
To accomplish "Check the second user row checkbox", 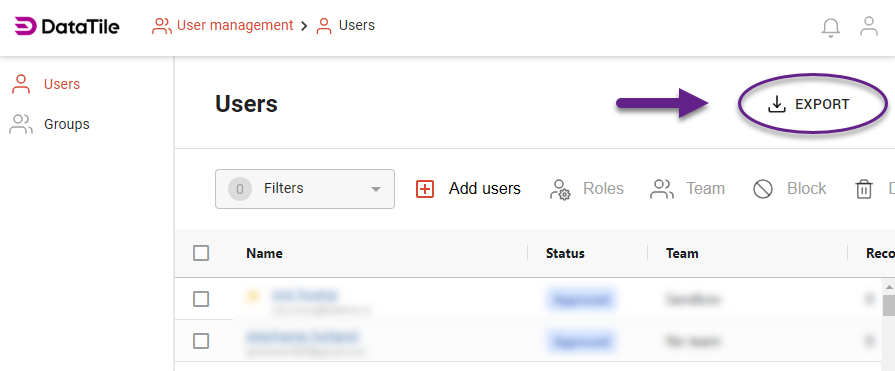I will pos(201,341).
